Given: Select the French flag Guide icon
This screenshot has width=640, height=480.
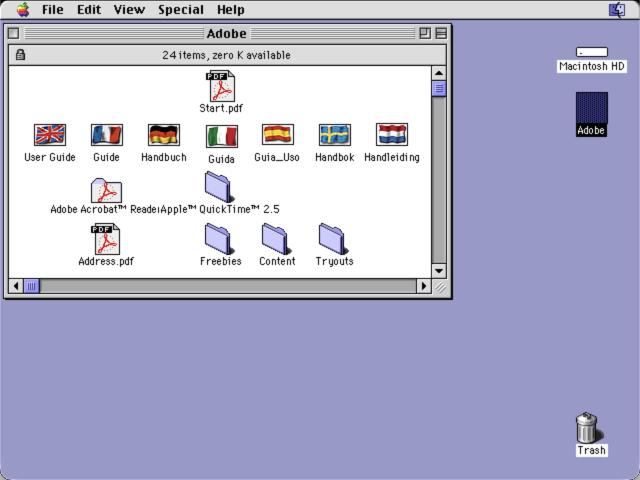Looking at the screenshot, I should [x=107, y=135].
